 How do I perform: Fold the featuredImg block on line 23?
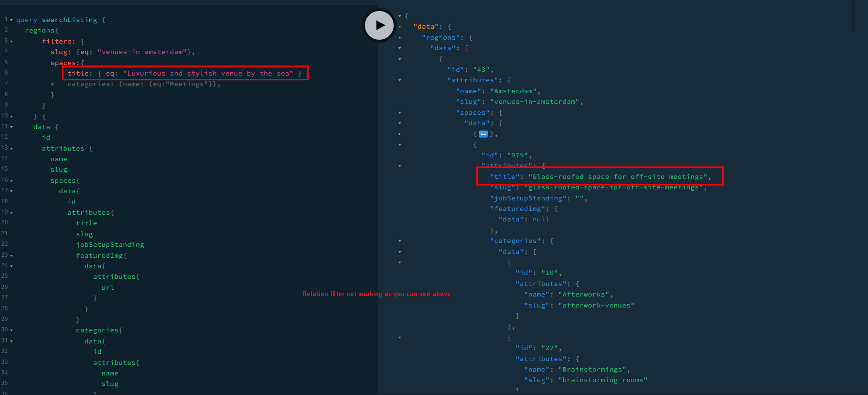[11, 256]
